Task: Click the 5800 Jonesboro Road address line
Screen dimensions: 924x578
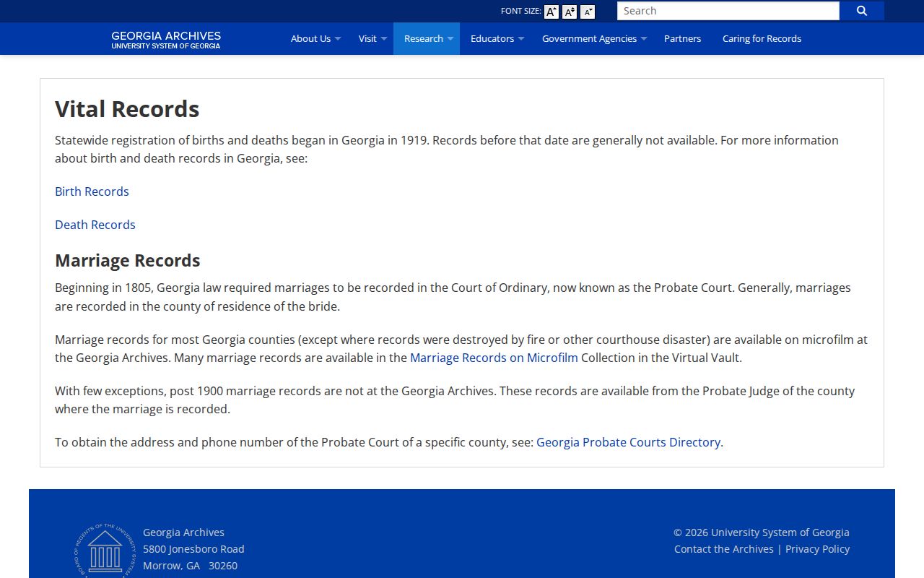Action: click(x=193, y=549)
